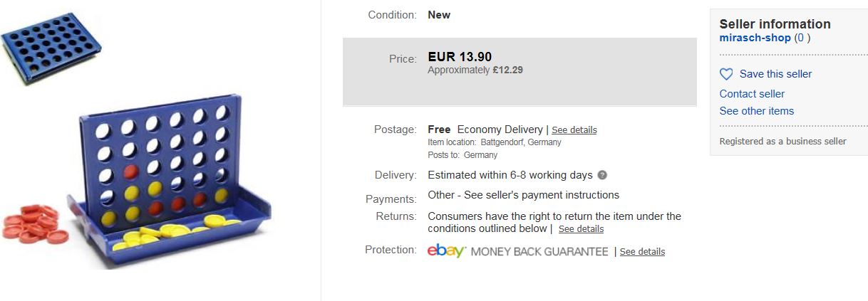Open seller feedback score (0)
Viewport: 868px width, 301px height.
[x=802, y=38]
